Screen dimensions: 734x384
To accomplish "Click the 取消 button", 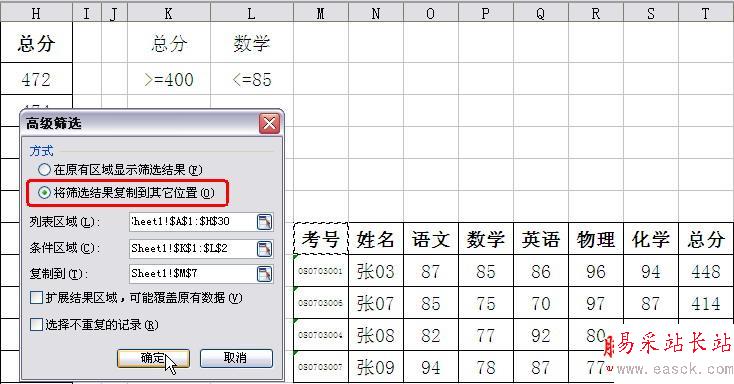I will coord(236,358).
